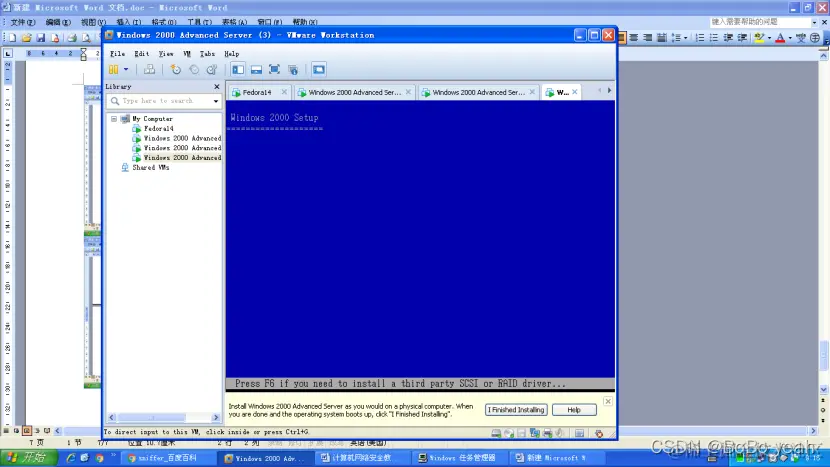830x467 pixels.
Task: Click the printer status icon
Action: point(547,433)
